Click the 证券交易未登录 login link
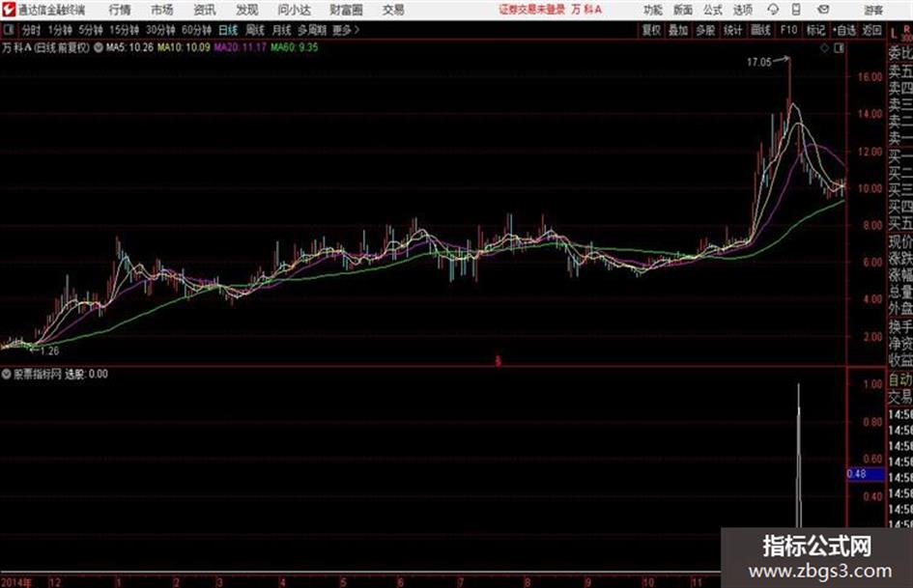913x588 pixels. (531, 10)
